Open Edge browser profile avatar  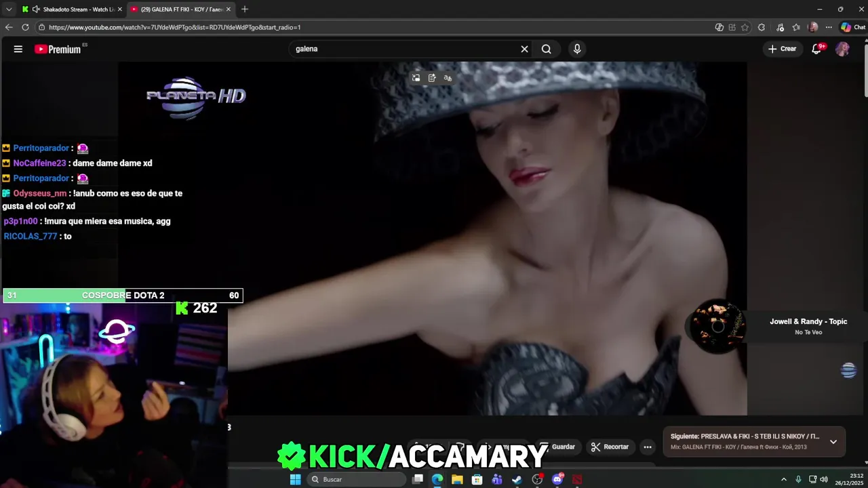pyautogui.click(x=813, y=27)
